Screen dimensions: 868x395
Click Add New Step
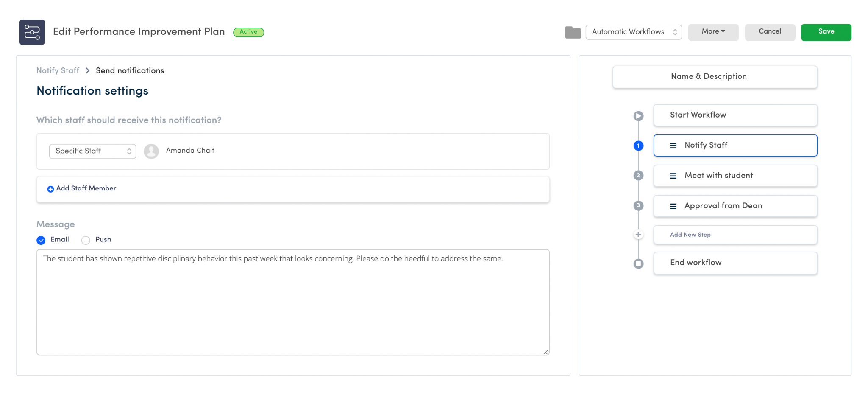point(735,235)
